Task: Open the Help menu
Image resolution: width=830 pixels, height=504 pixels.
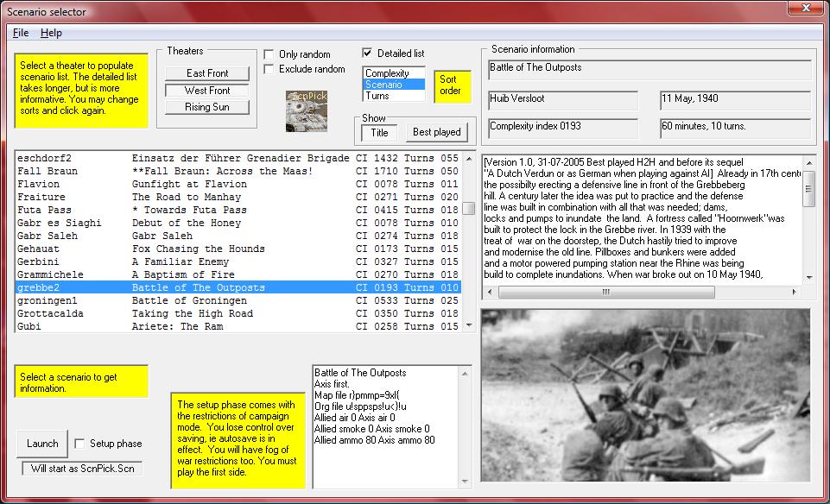Action: coord(51,33)
